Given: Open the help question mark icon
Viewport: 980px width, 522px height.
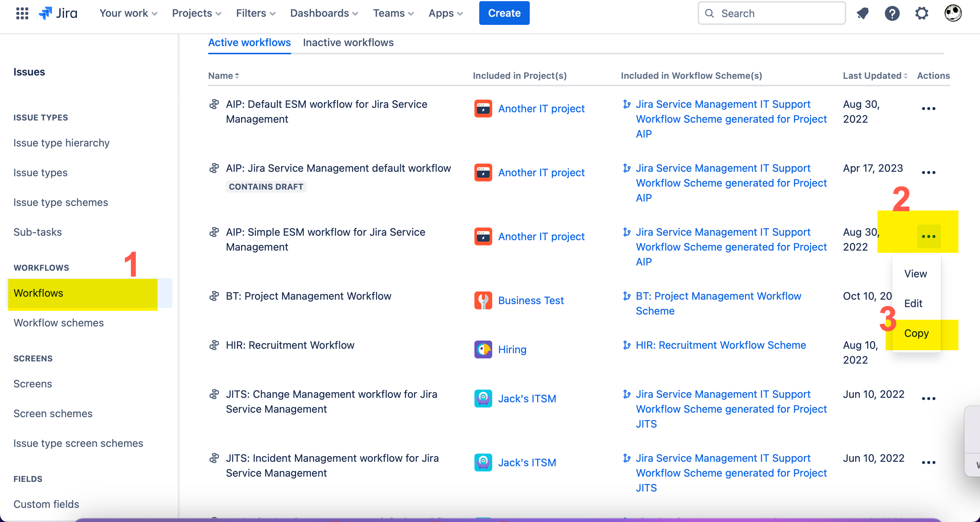Looking at the screenshot, I should [x=892, y=13].
